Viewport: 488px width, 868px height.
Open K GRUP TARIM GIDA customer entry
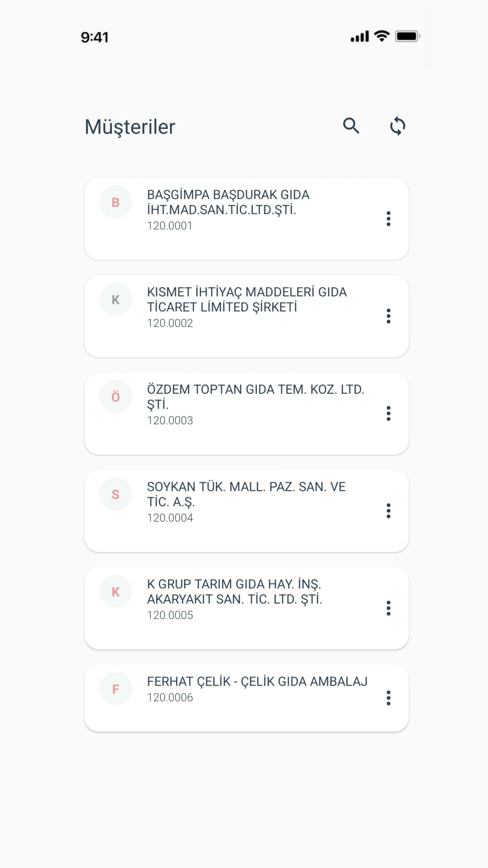[234, 591]
